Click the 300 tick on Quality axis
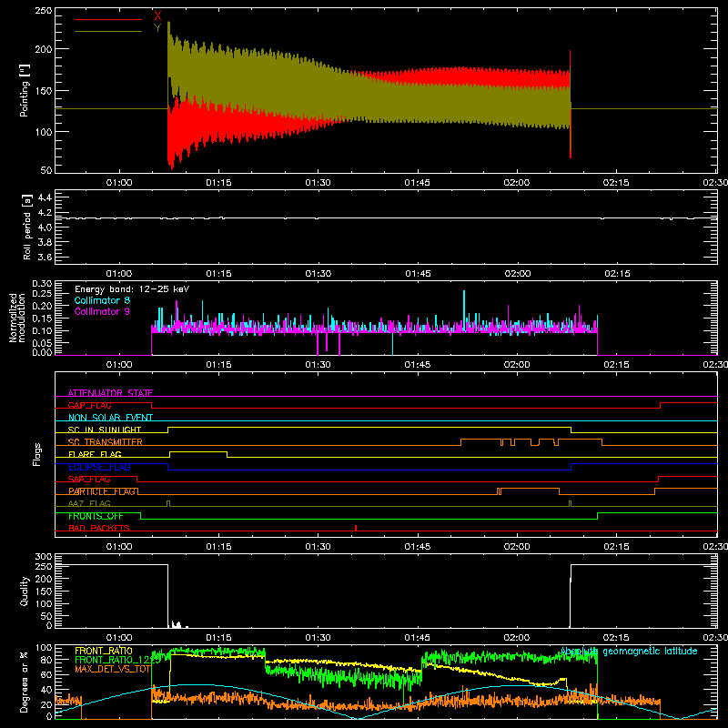This screenshot has width=728, height=728. 44,557
